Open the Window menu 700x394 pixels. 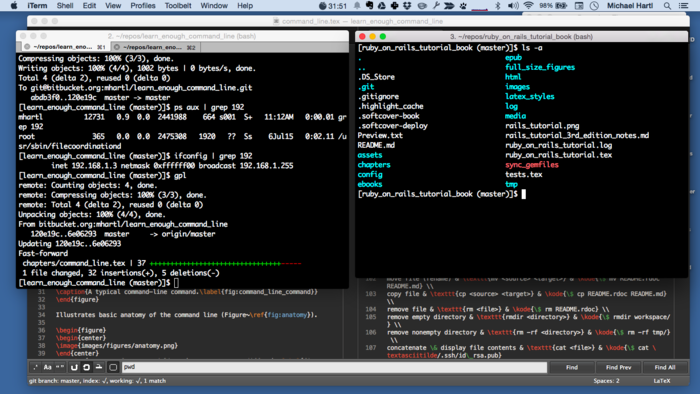click(214, 6)
